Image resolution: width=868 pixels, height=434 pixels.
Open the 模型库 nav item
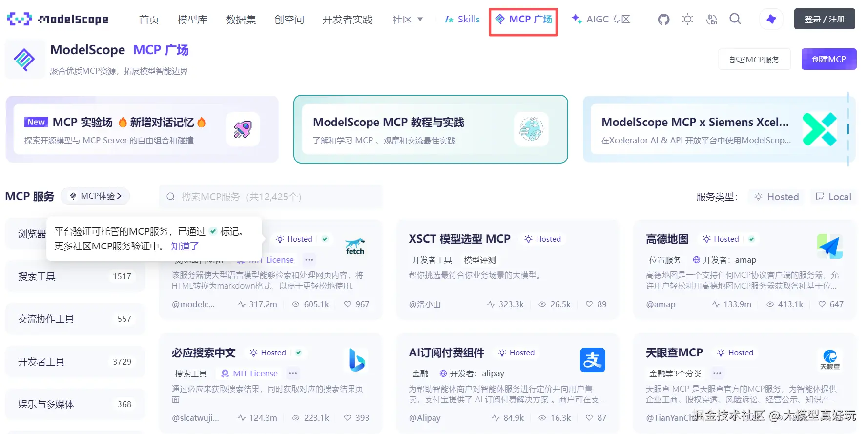(192, 20)
